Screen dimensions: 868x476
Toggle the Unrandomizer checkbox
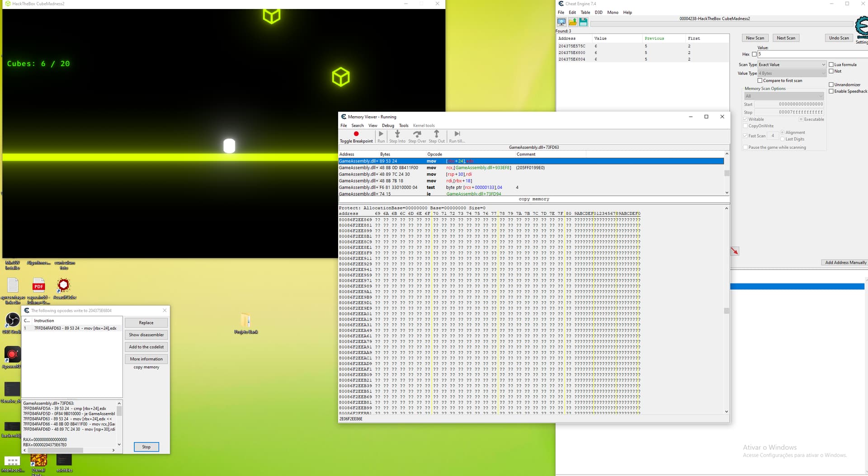tap(831, 85)
